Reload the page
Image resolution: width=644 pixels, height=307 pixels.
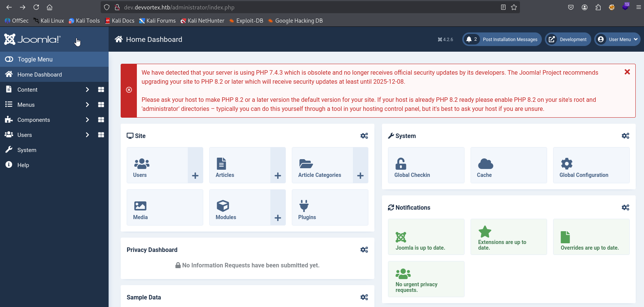pyautogui.click(x=36, y=7)
